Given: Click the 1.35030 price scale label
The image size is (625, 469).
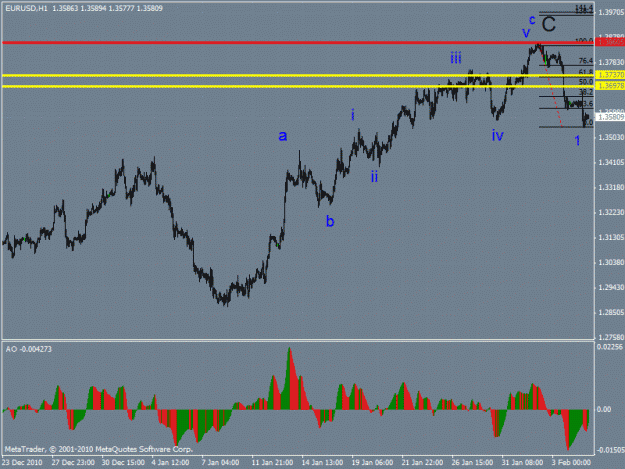Looking at the screenshot, I should pyautogui.click(x=611, y=137).
